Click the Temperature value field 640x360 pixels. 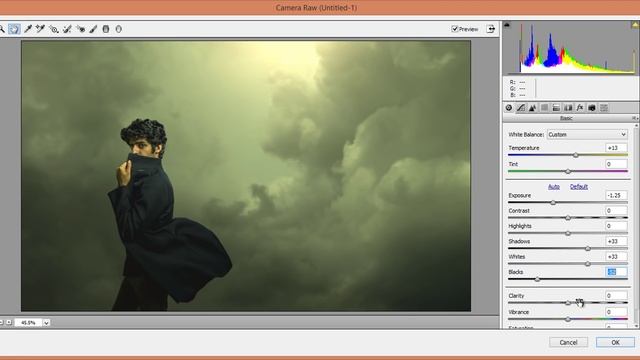click(x=616, y=148)
